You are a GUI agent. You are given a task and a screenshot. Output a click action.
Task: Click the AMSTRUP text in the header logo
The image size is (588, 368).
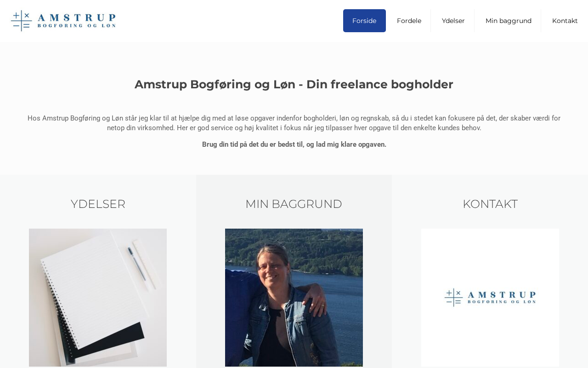(77, 18)
